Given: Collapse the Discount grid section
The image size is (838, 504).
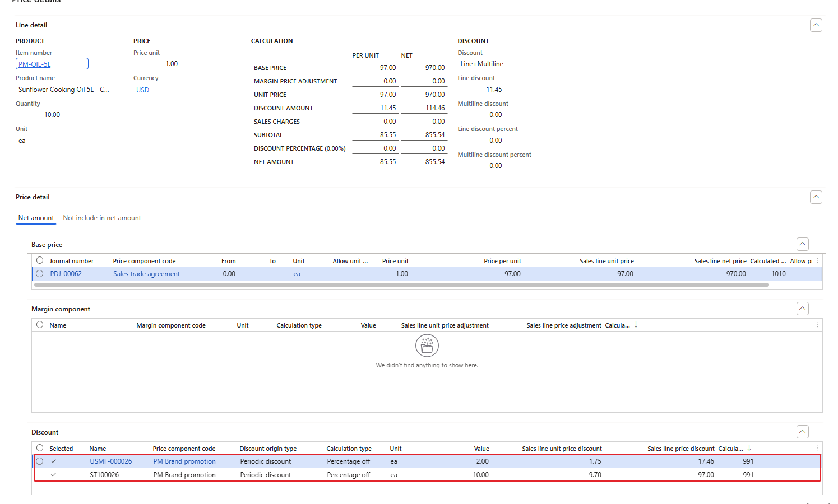Looking at the screenshot, I should click(x=803, y=432).
